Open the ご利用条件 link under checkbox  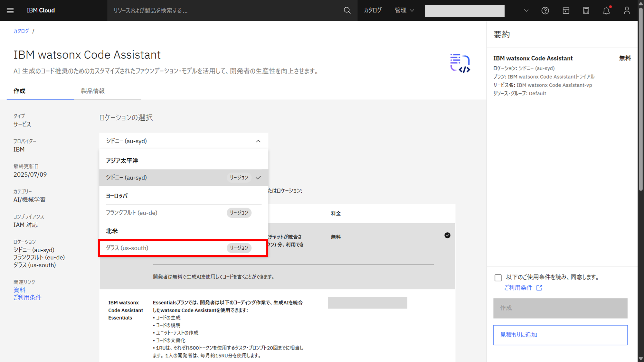518,288
